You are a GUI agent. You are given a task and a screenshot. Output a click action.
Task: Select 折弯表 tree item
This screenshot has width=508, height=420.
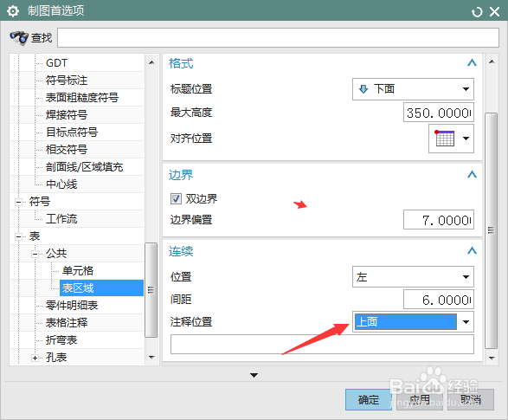pos(61,340)
